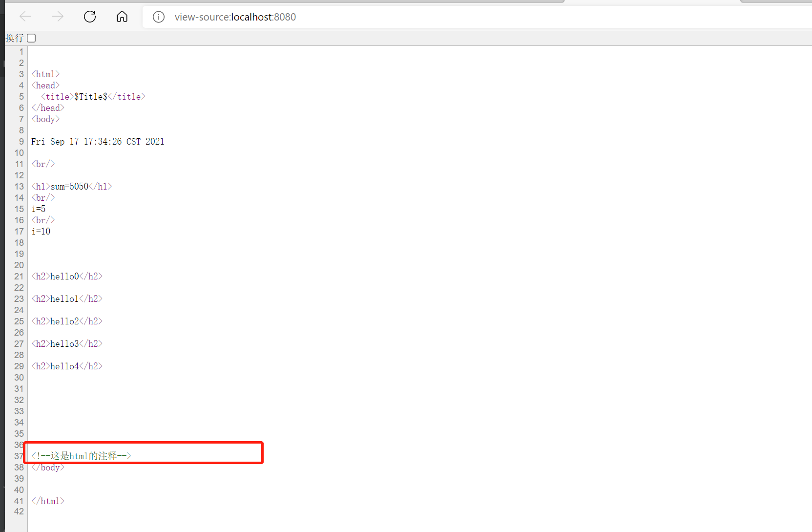
Task: Click the h1 sum=5050 source line
Action: coord(72,187)
